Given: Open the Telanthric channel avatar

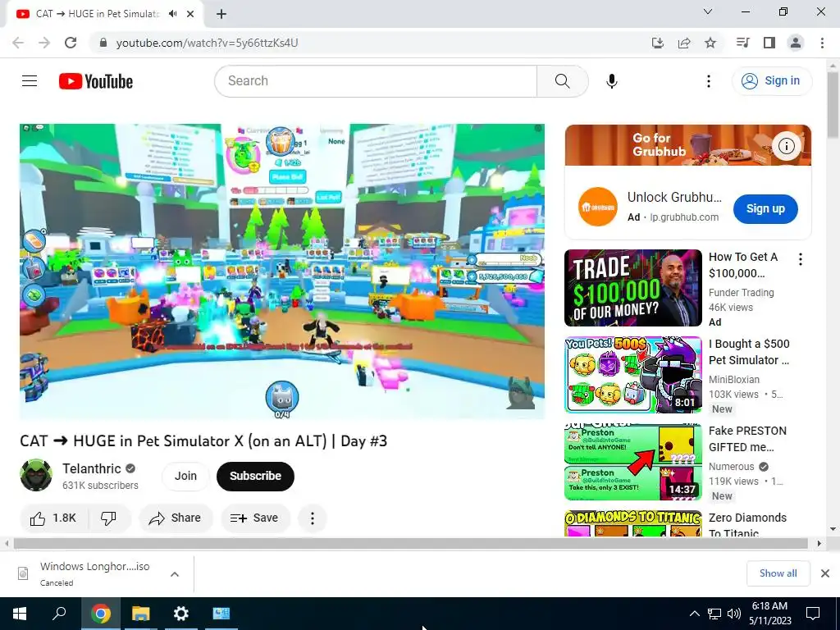Looking at the screenshot, I should 36,475.
